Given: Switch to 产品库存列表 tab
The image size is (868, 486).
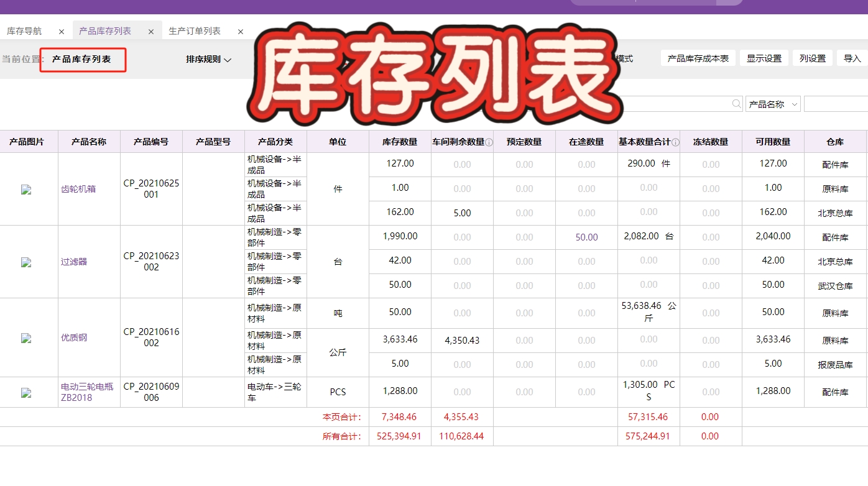Looking at the screenshot, I should (105, 31).
